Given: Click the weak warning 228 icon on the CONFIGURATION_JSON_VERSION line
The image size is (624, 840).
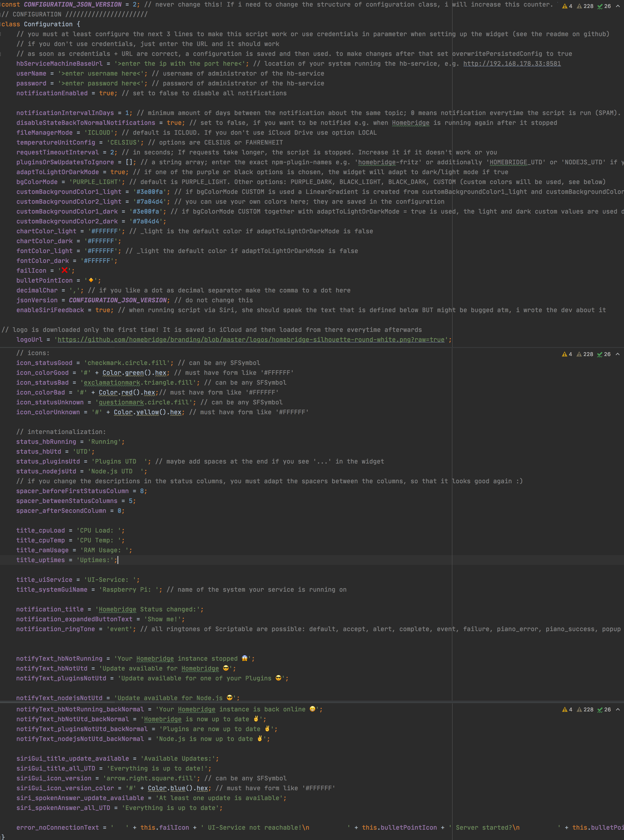Looking at the screenshot, I should [x=579, y=6].
